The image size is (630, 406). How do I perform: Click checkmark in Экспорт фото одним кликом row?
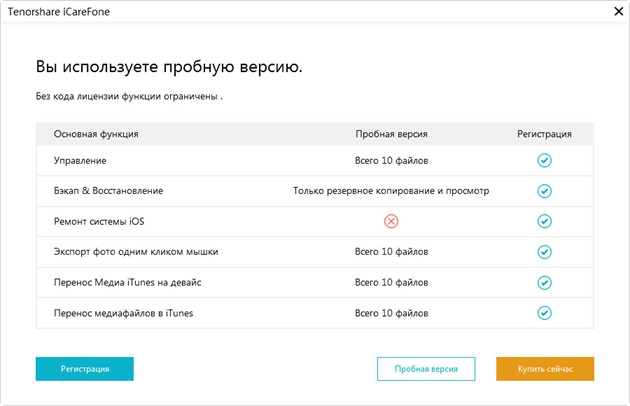tap(544, 252)
